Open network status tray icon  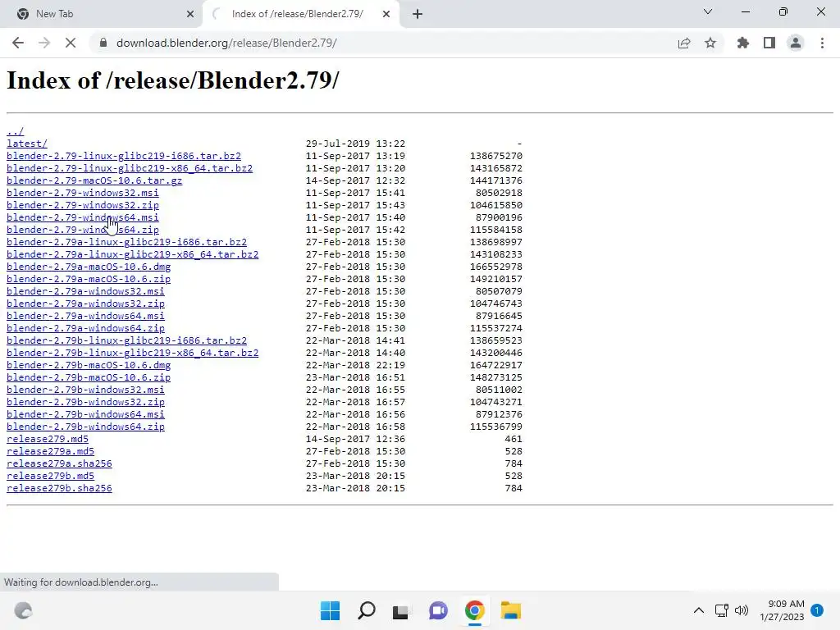click(x=721, y=610)
